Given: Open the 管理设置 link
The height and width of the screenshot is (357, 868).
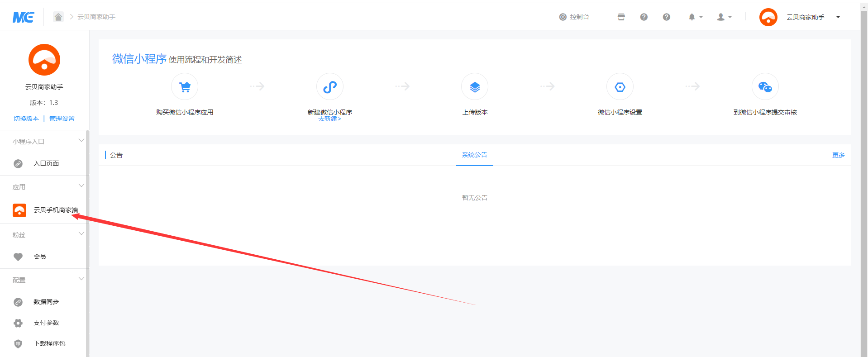Looking at the screenshot, I should (x=62, y=119).
